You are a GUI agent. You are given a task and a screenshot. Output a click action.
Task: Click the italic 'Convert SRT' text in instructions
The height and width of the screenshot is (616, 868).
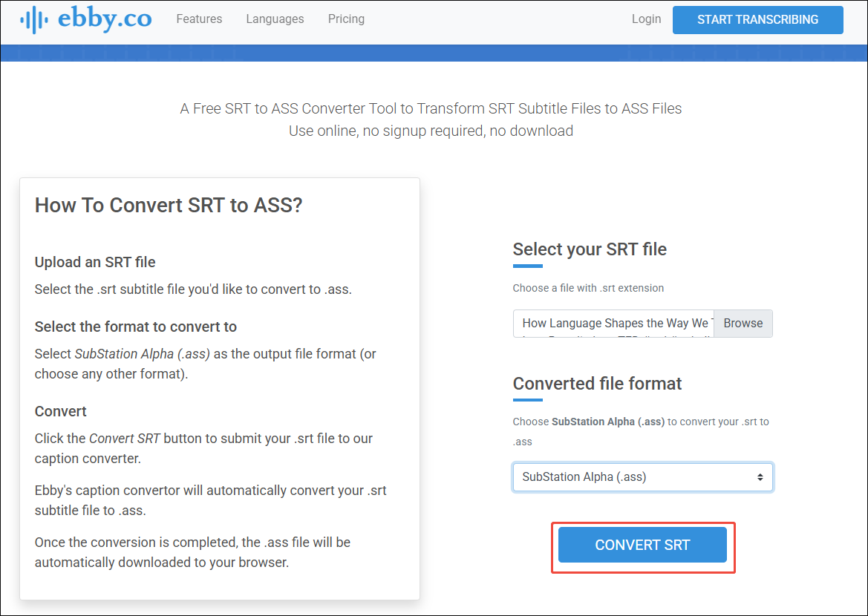point(125,439)
